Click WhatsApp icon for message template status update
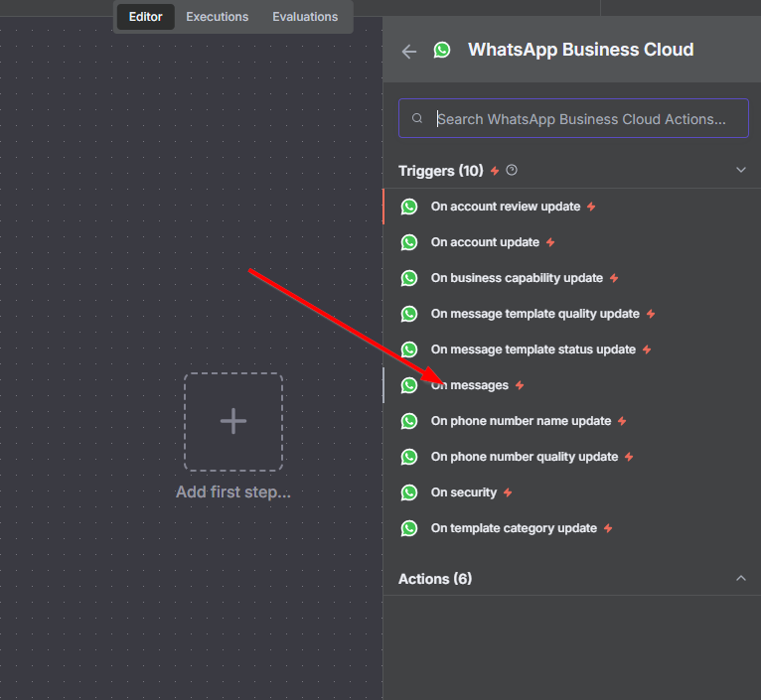 [409, 350]
